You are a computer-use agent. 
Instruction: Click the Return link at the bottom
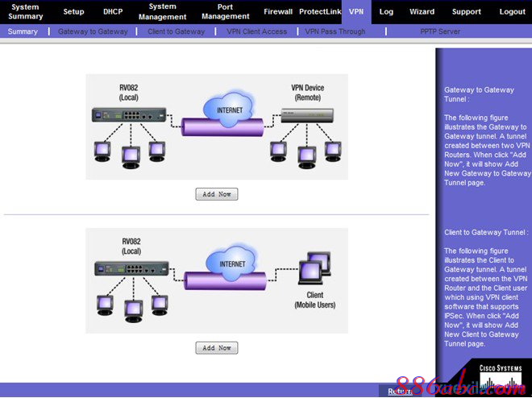pyautogui.click(x=400, y=392)
